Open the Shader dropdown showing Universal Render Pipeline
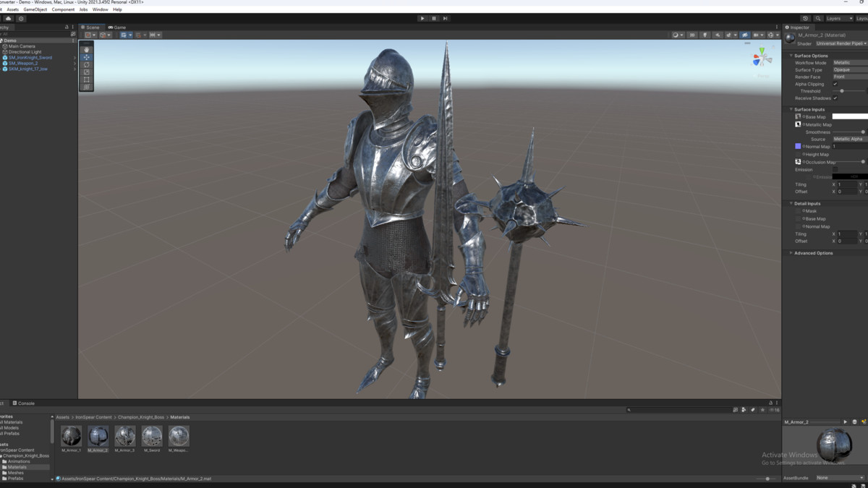This screenshot has width=868, height=488. pos(839,43)
